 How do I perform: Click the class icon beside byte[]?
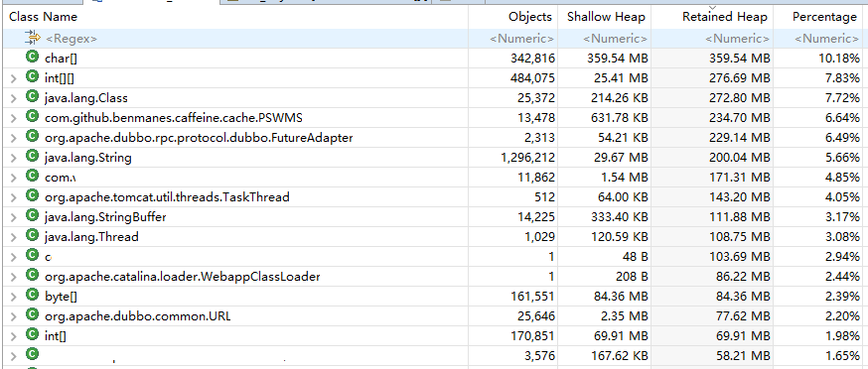(32, 296)
